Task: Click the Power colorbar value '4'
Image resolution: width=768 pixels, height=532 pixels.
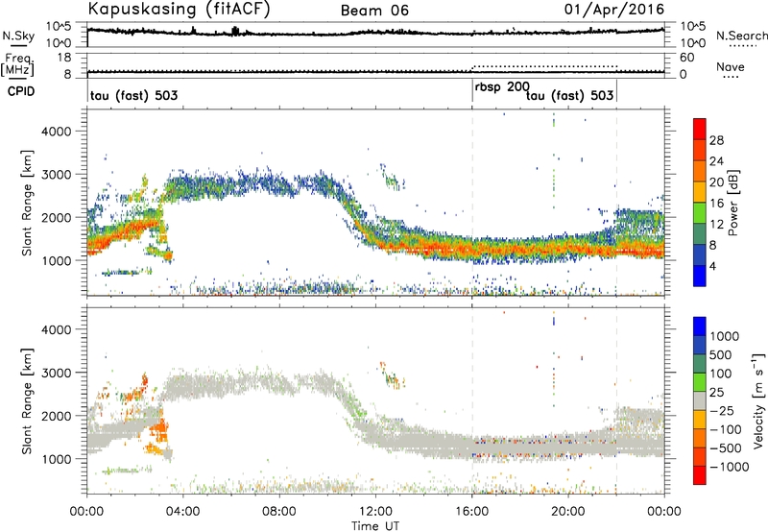Action: tap(712, 266)
